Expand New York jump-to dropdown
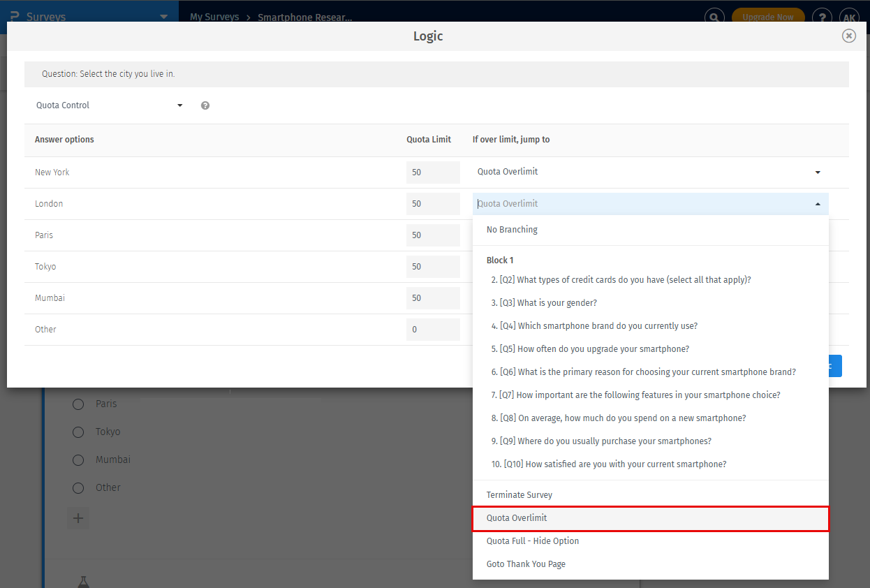Viewport: 870px width, 588px height. 650,172
